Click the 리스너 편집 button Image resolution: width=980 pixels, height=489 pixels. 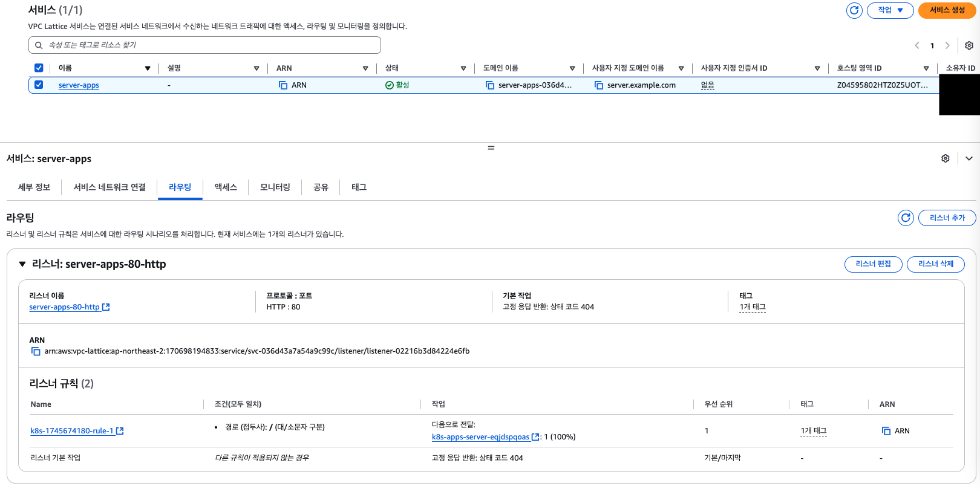pos(874,264)
